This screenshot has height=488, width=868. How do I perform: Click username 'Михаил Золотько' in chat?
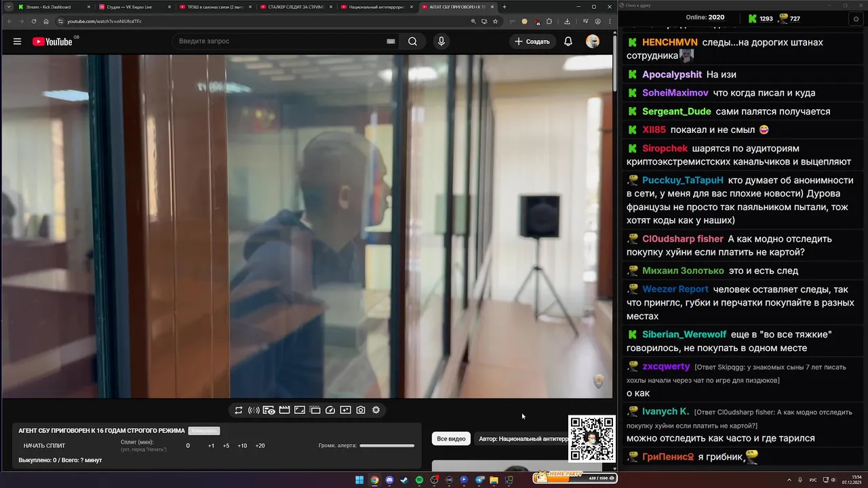point(683,270)
